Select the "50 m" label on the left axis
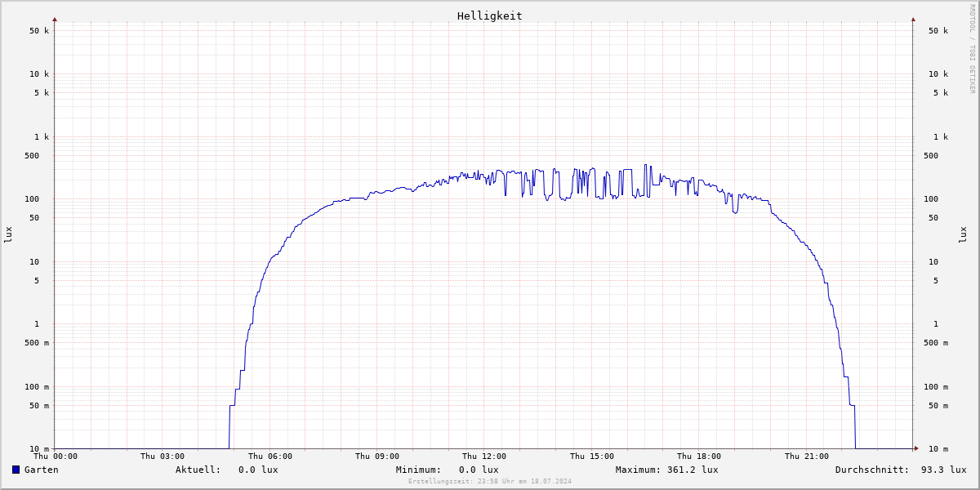This screenshot has height=490, width=980. [39, 406]
